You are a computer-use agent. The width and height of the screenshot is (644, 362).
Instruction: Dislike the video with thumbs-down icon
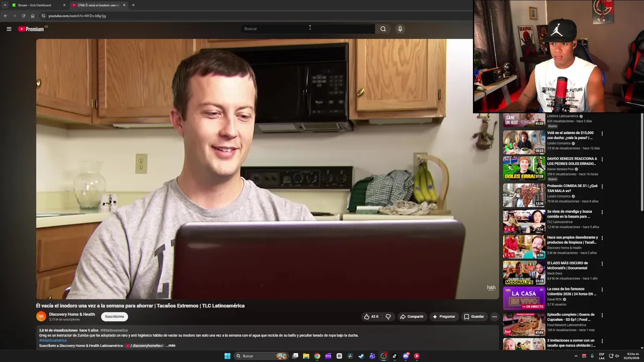tap(388, 317)
